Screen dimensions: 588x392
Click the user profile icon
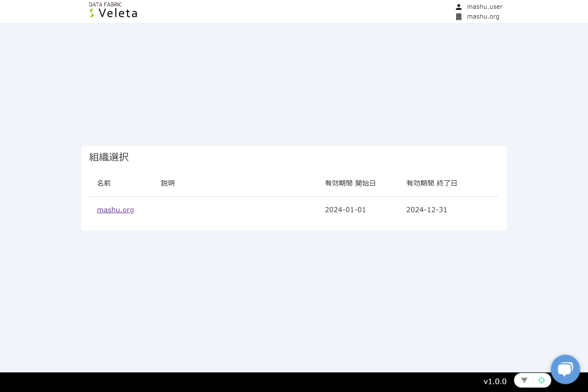458,7
